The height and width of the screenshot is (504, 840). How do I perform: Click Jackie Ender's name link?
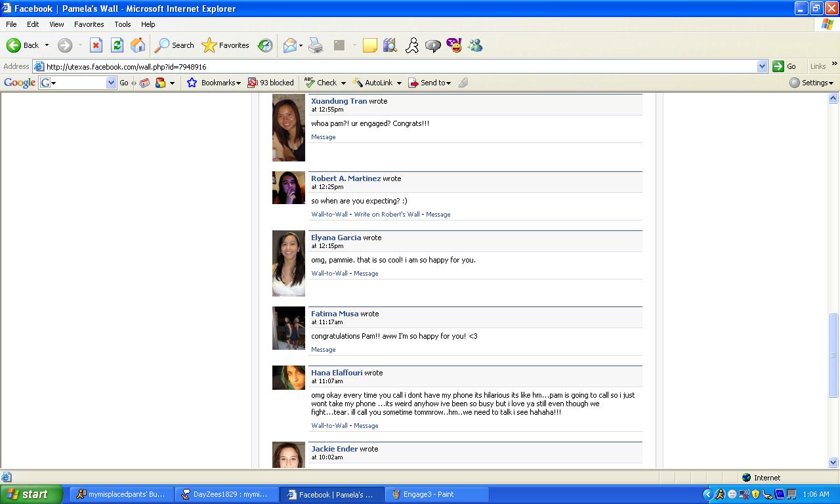tap(334, 449)
